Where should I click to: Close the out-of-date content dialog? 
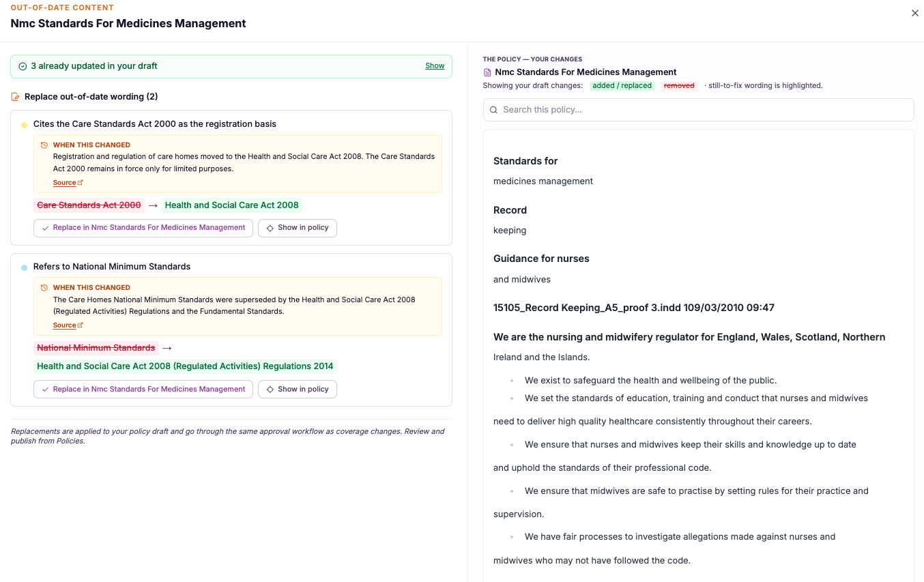click(x=915, y=13)
